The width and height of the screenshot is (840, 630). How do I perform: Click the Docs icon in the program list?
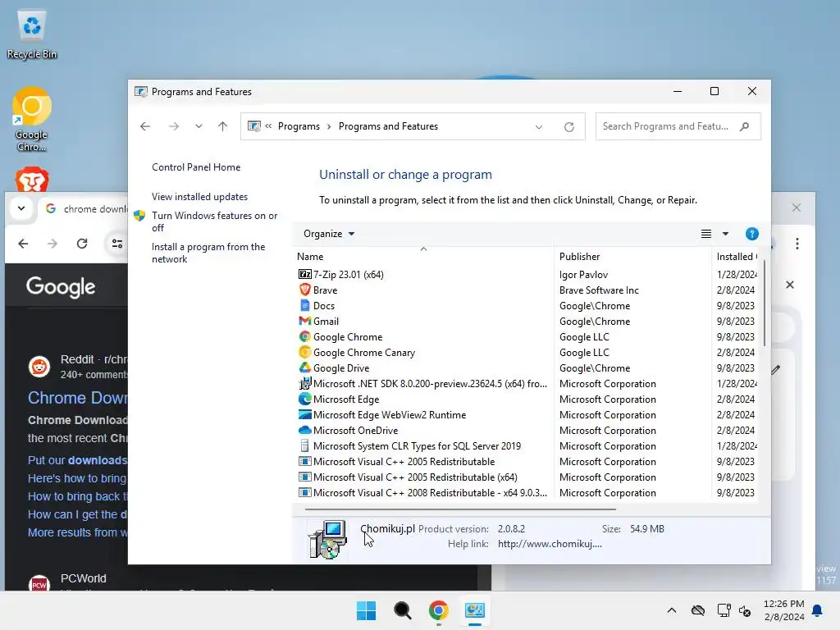point(304,305)
